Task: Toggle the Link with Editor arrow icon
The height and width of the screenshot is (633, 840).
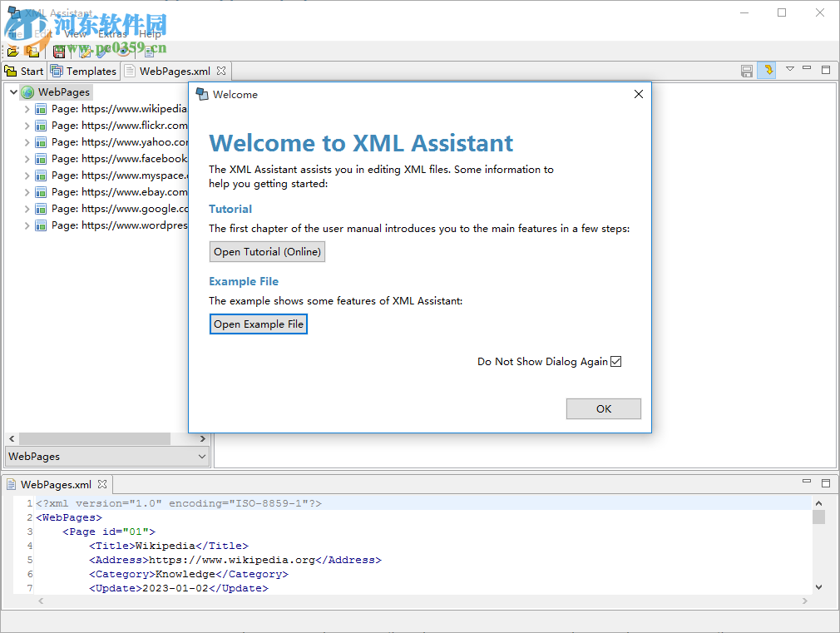Action: click(766, 70)
